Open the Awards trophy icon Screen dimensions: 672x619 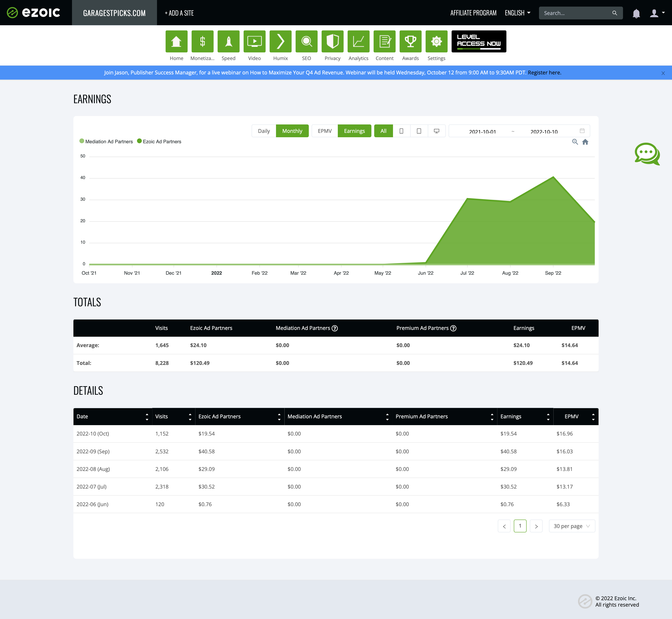(x=410, y=42)
